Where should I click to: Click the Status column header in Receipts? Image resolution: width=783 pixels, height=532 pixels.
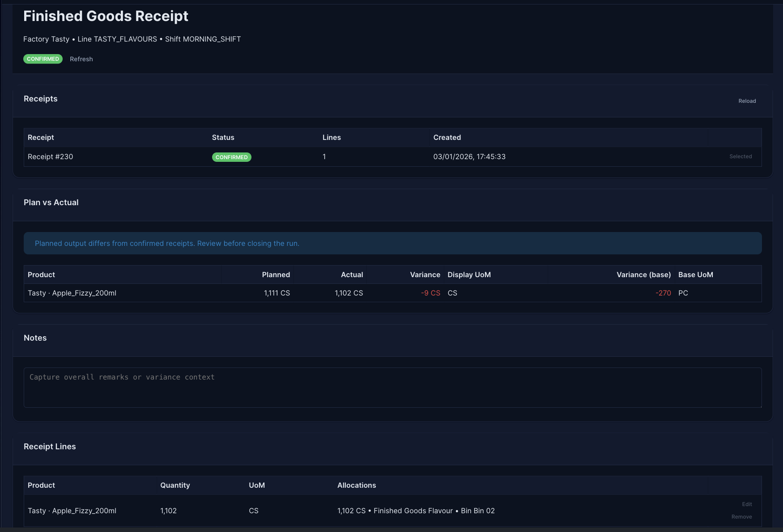223,138
